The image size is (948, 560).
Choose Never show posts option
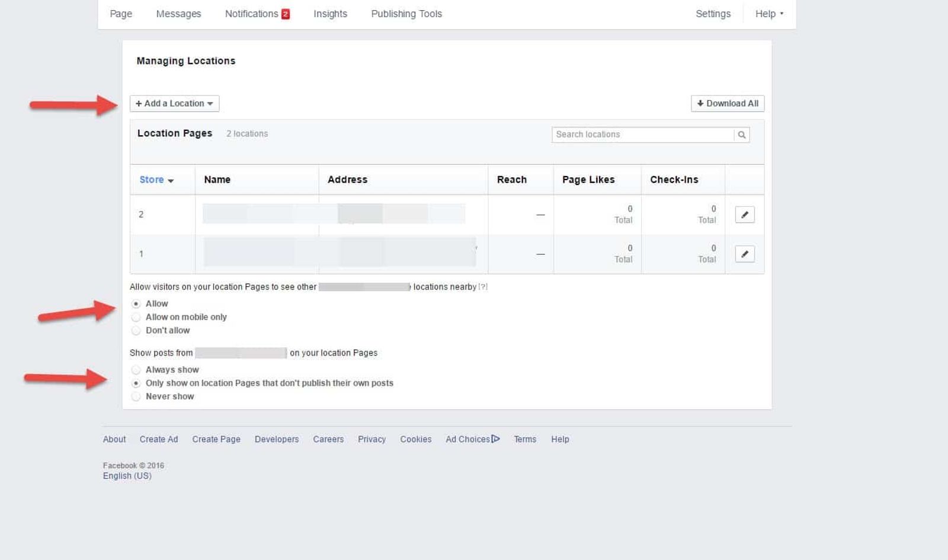click(x=136, y=396)
